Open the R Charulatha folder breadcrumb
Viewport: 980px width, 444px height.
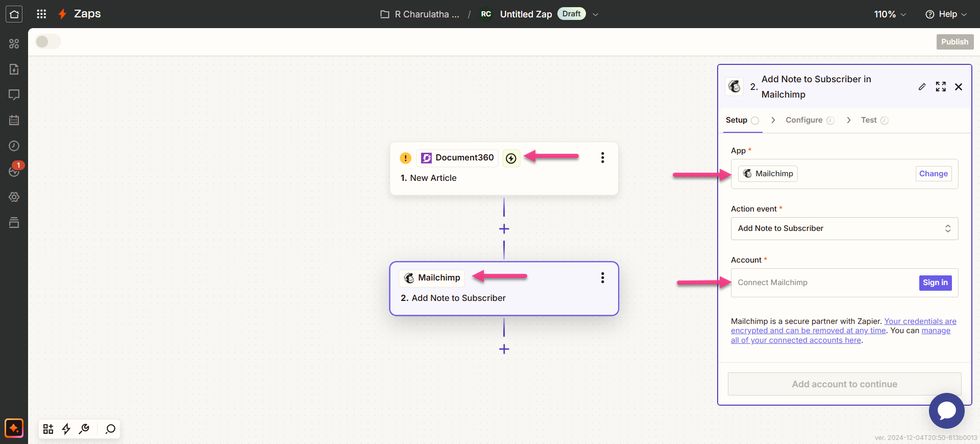(x=420, y=14)
